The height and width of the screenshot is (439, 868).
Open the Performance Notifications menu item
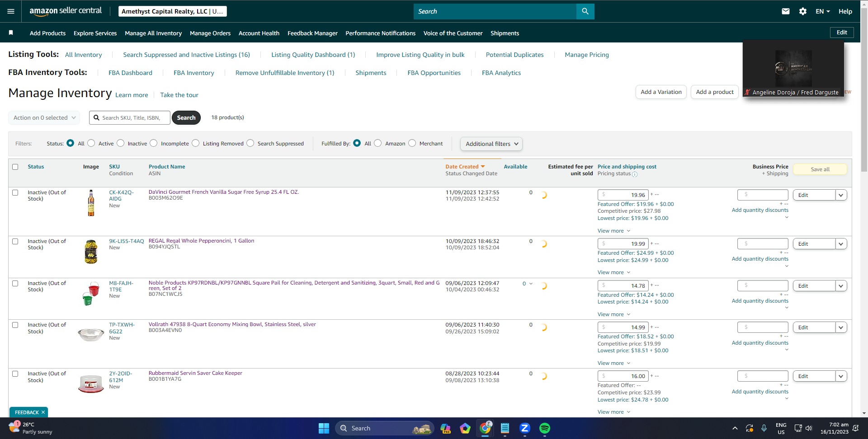tap(381, 33)
